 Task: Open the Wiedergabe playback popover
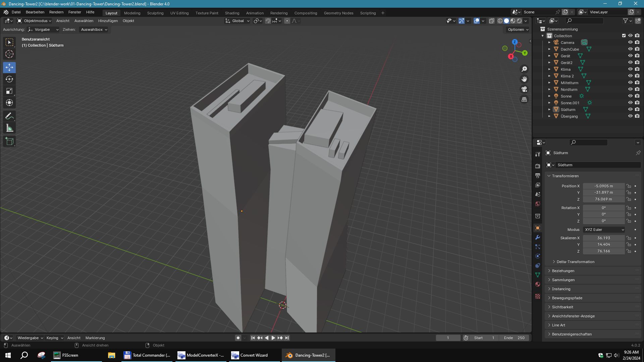click(30, 338)
